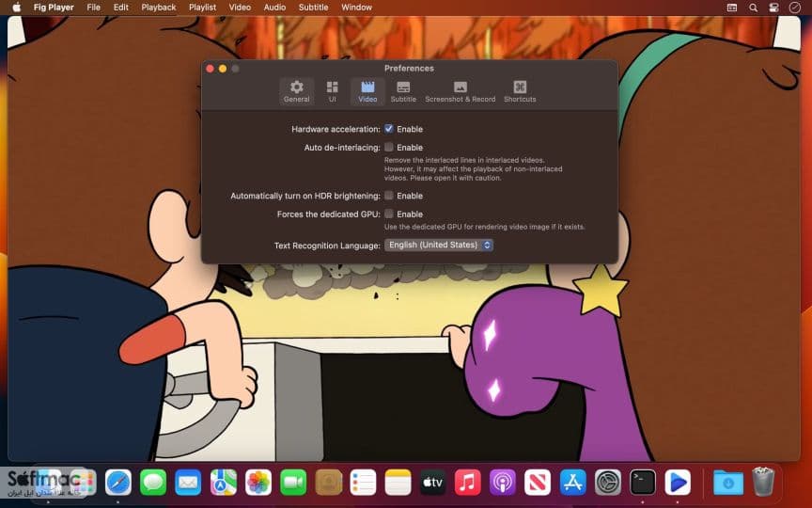Open App Store from the Dock

pos(572,483)
